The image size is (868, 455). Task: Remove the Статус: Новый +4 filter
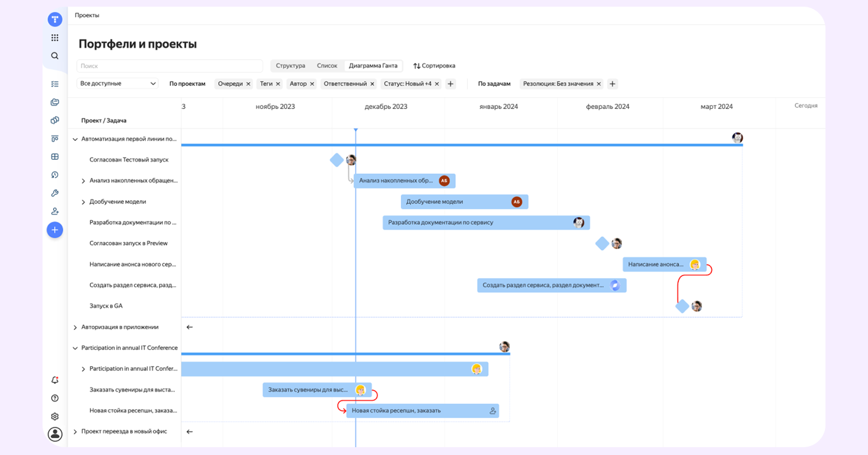(437, 84)
